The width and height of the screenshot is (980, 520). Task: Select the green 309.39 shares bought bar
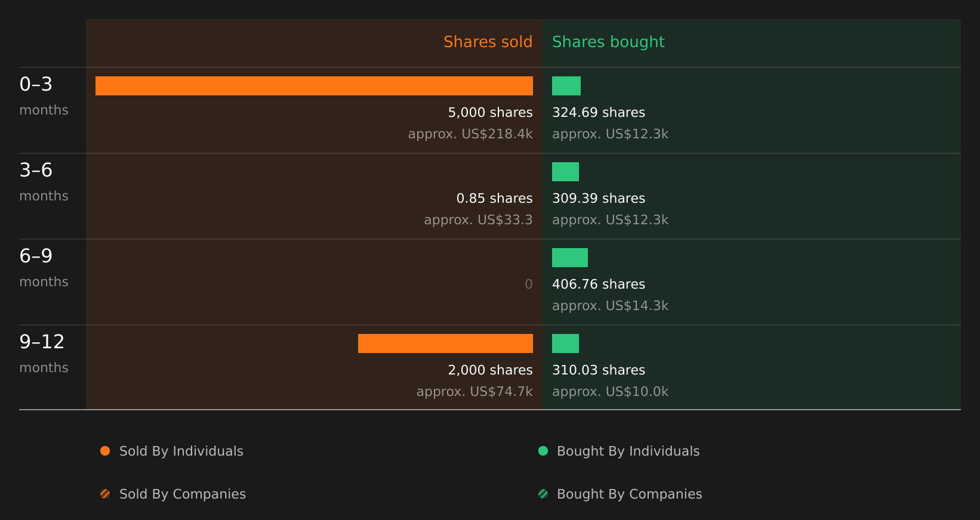(x=565, y=172)
